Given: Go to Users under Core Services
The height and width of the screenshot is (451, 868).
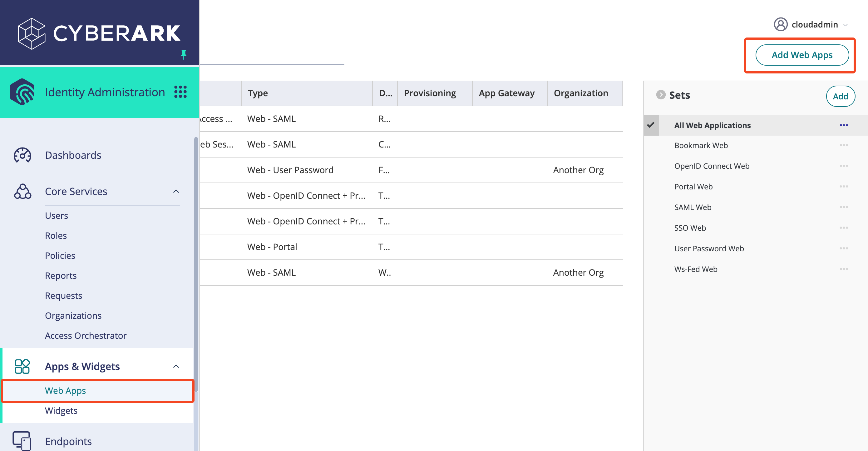Looking at the screenshot, I should point(56,216).
